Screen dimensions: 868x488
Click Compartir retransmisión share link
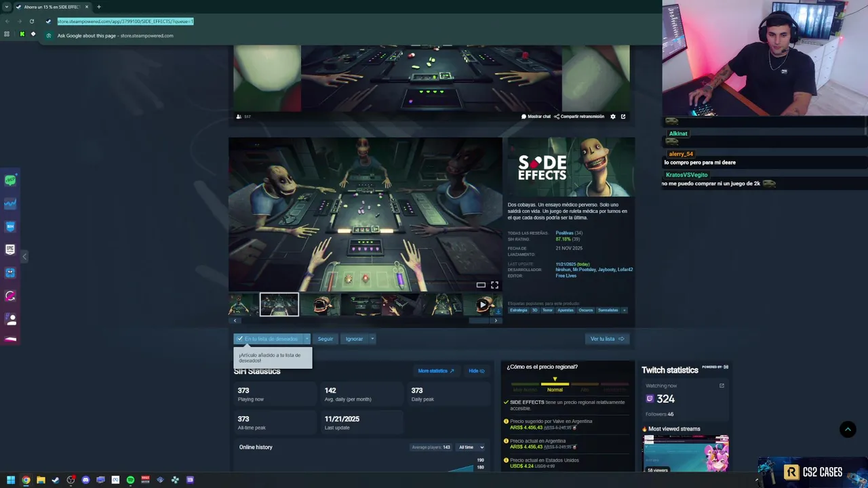[579, 117]
